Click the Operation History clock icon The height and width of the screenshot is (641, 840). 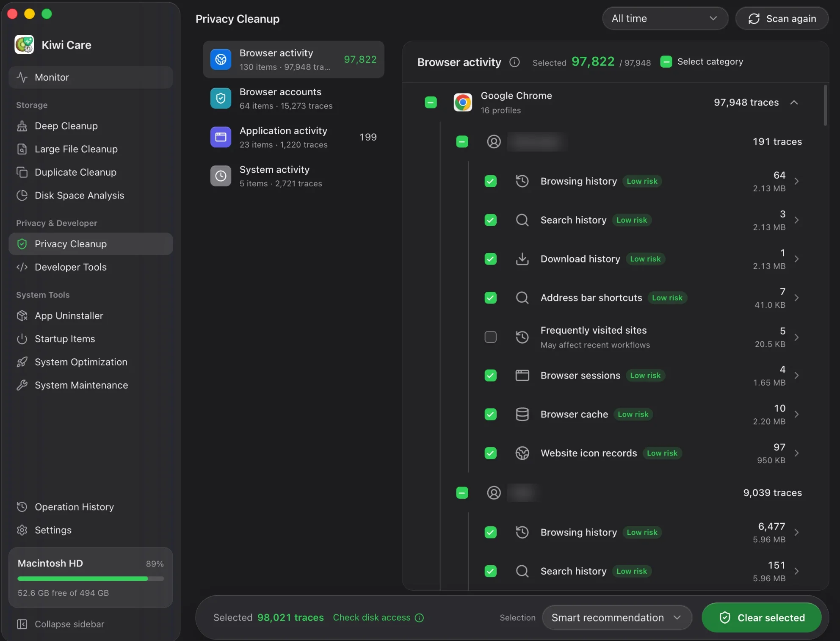[22, 507]
